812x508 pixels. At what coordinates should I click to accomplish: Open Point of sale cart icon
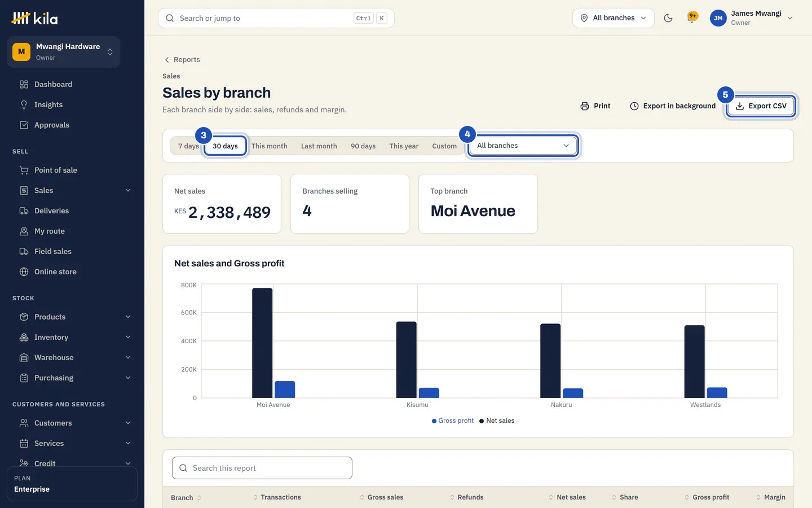tap(24, 170)
